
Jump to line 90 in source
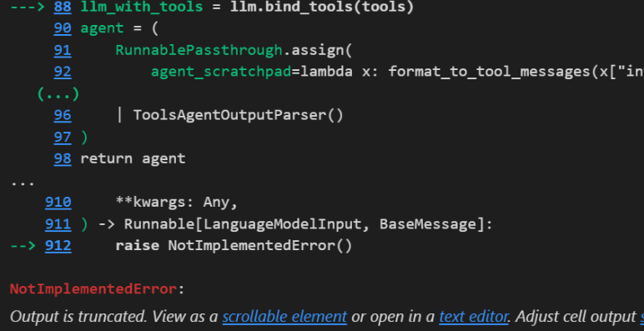coord(63,28)
